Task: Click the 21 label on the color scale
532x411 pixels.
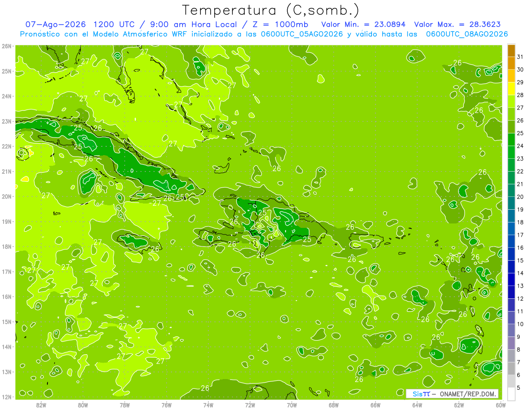Action: (x=520, y=184)
